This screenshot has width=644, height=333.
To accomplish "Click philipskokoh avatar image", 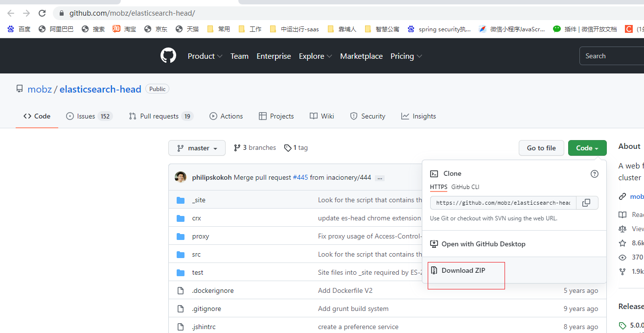I will coord(181,177).
